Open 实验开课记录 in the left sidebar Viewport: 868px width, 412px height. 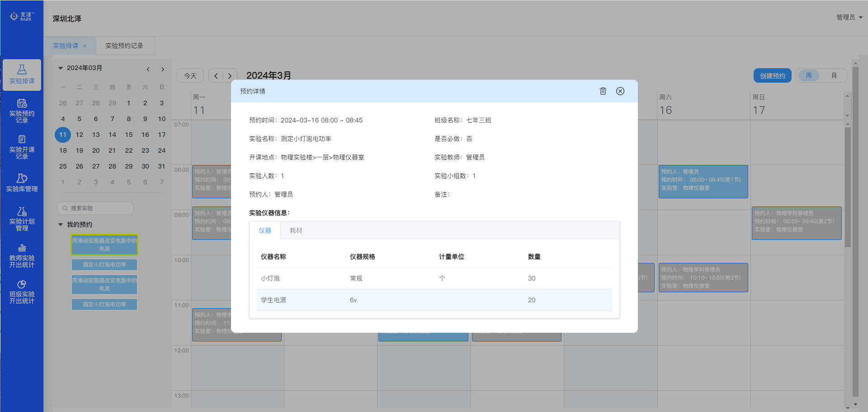[22, 147]
